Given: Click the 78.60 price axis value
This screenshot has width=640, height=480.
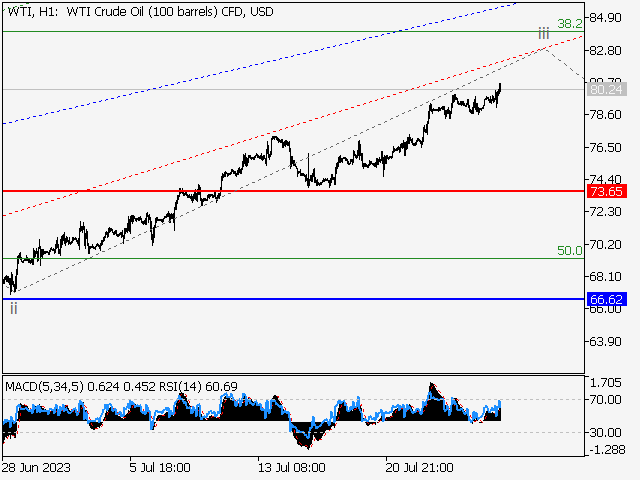Looking at the screenshot, I should click(606, 115).
